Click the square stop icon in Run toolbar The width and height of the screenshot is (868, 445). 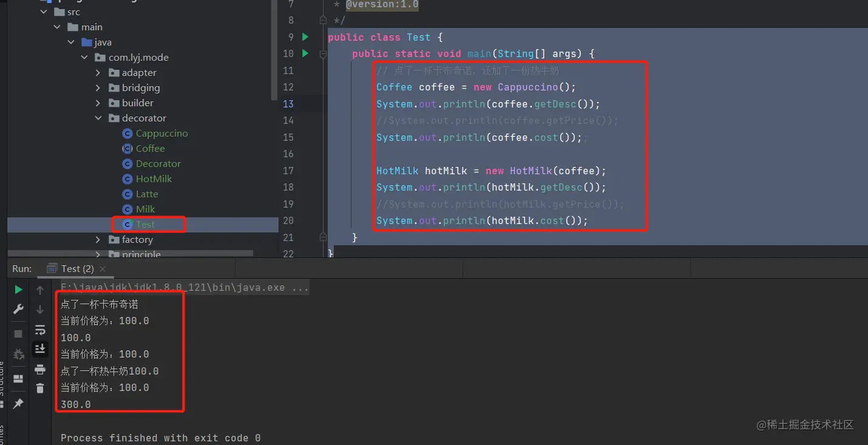(x=18, y=334)
